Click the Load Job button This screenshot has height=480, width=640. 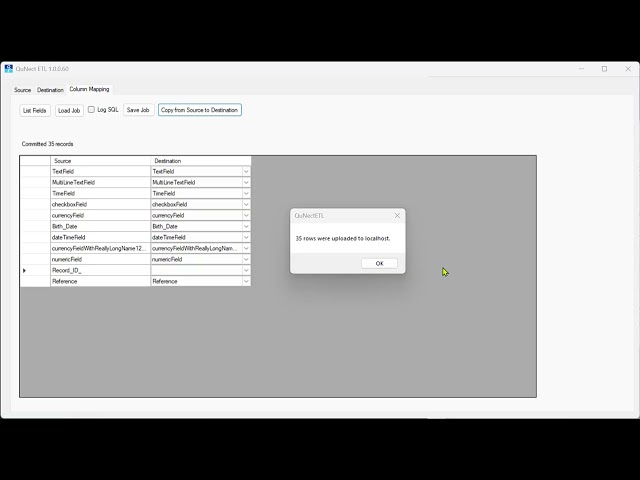click(x=69, y=110)
